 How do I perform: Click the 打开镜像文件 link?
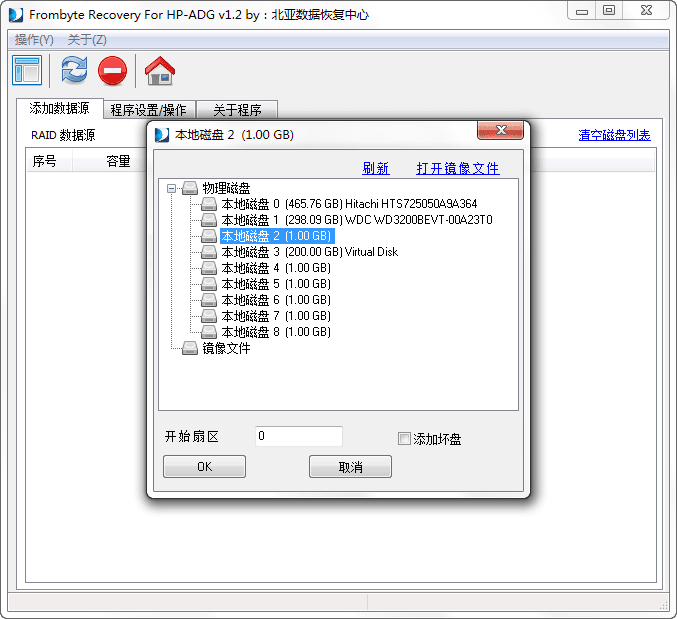[x=458, y=168]
